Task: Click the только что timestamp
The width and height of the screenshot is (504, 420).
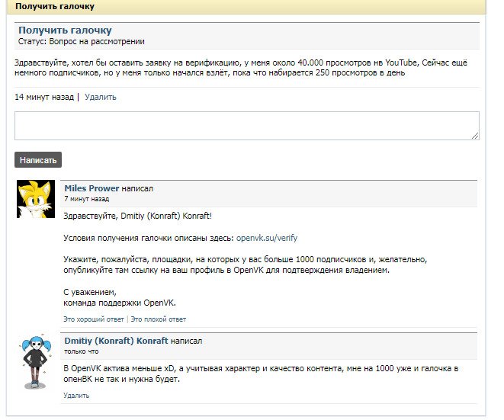Action: pyautogui.click(x=82, y=351)
